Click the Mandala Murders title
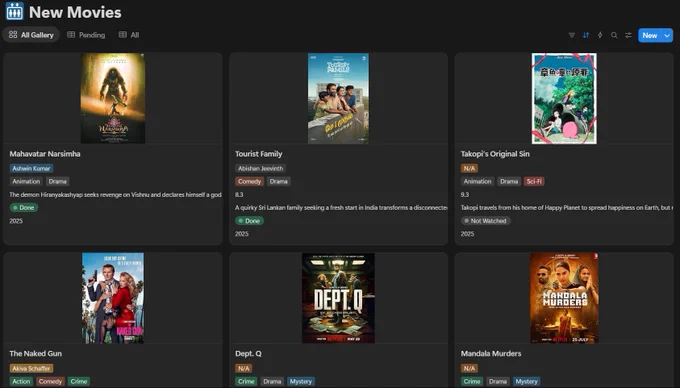Screen dimensions: 680x388 point(491,354)
